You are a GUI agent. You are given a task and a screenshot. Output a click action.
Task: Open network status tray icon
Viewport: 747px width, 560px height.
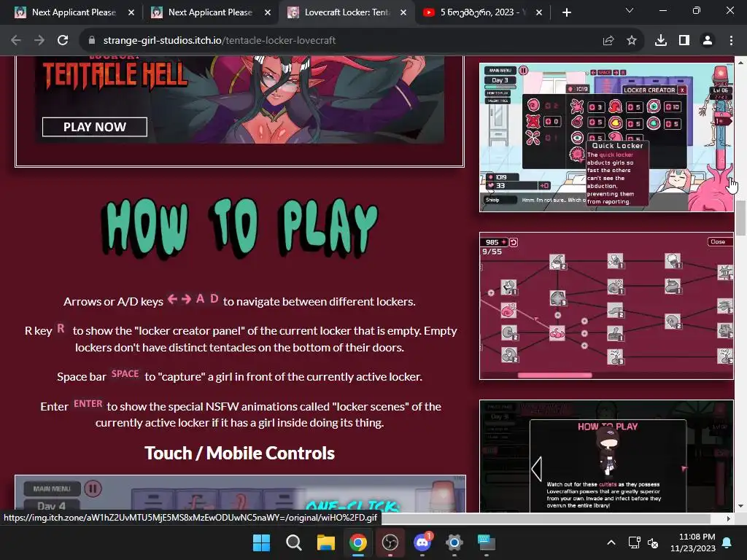635,542
